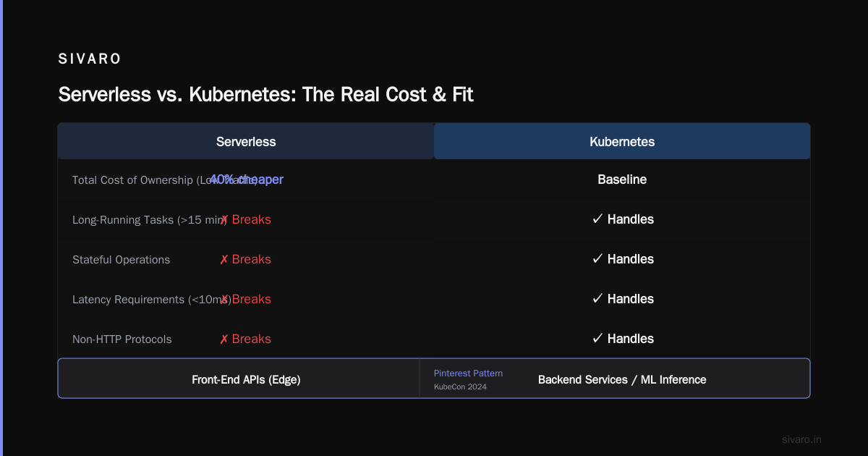Click the checkmark Handles for Stateful Operations
Screen dimensions: 868x456
pyautogui.click(x=622, y=259)
